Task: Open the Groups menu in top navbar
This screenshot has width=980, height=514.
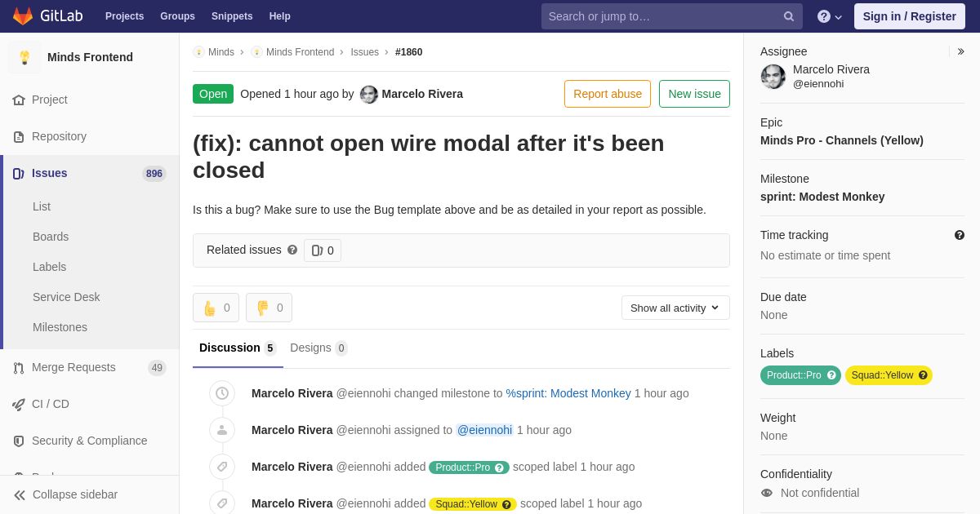Action: click(177, 16)
